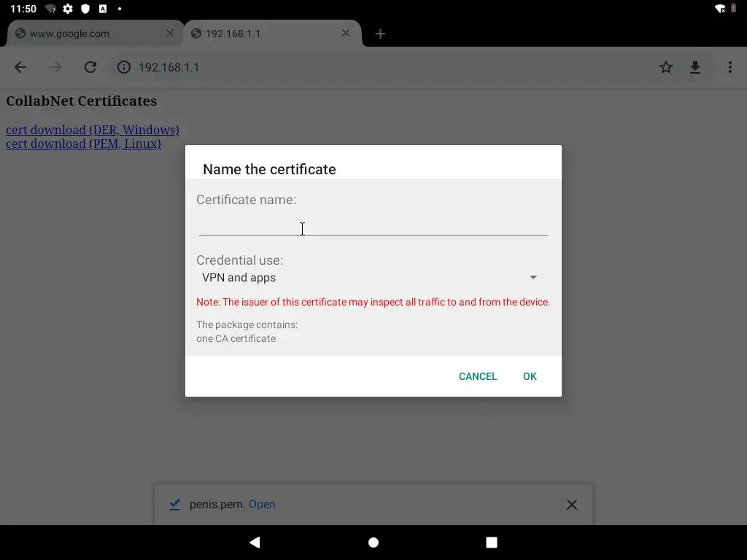Tap the Android recent apps square
Image resolution: width=747 pixels, height=560 pixels.
(x=492, y=542)
